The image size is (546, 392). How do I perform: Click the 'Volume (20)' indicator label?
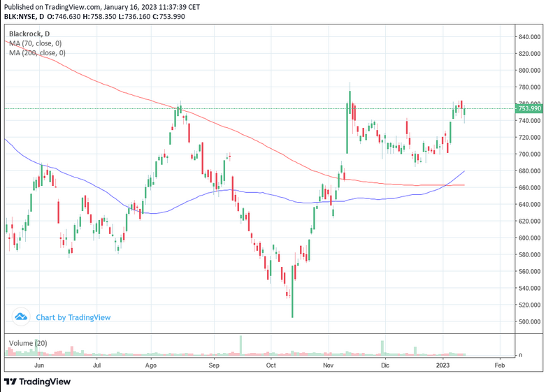point(28,343)
